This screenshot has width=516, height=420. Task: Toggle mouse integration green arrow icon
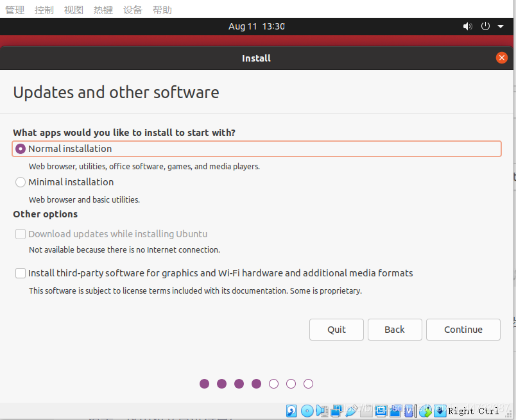426,411
